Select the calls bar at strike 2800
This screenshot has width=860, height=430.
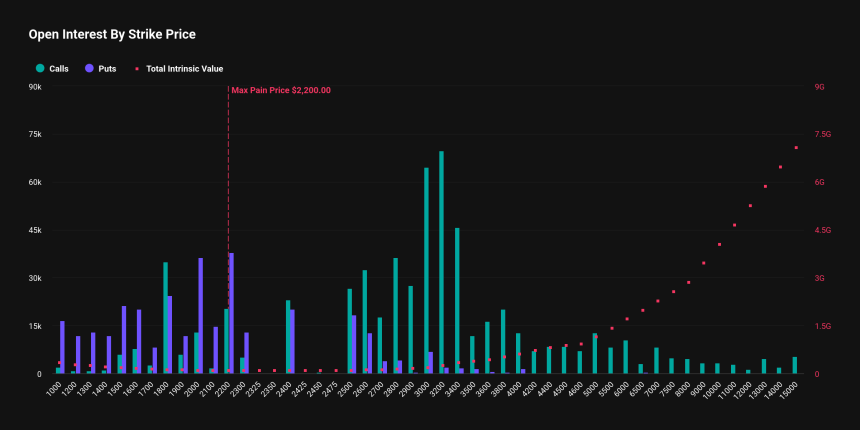pos(395,315)
